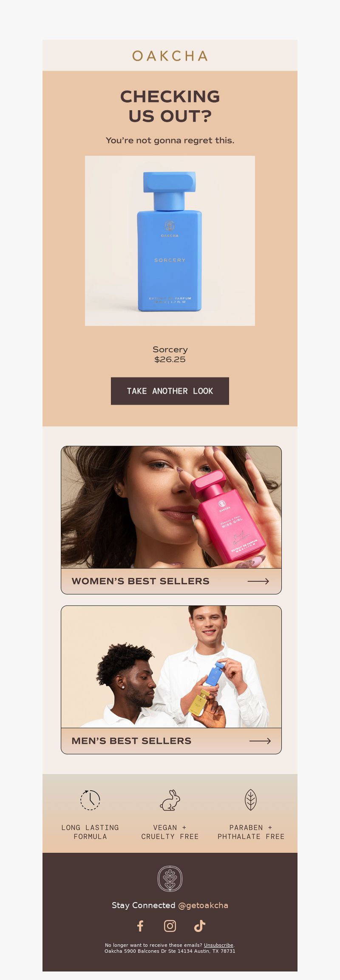
Task: Click the Take Another Look button
Action: click(170, 391)
